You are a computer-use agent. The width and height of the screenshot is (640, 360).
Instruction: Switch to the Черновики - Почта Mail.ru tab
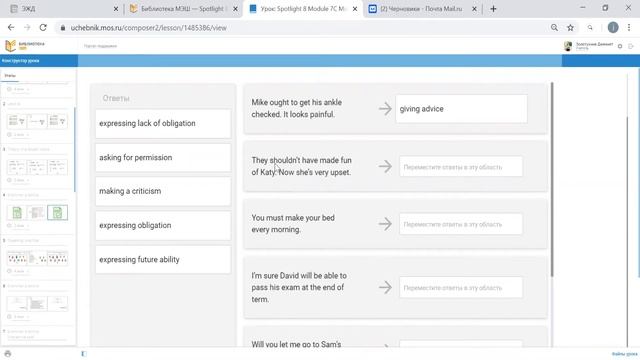click(421, 9)
